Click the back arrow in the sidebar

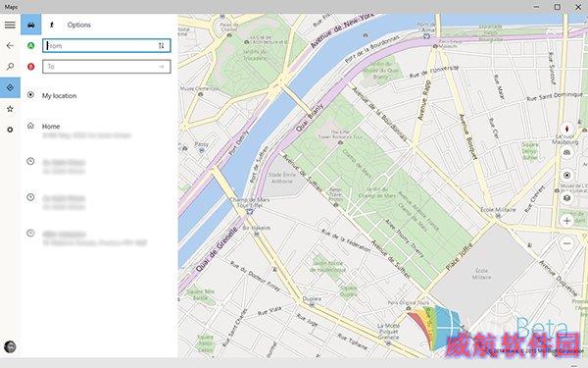(x=10, y=46)
